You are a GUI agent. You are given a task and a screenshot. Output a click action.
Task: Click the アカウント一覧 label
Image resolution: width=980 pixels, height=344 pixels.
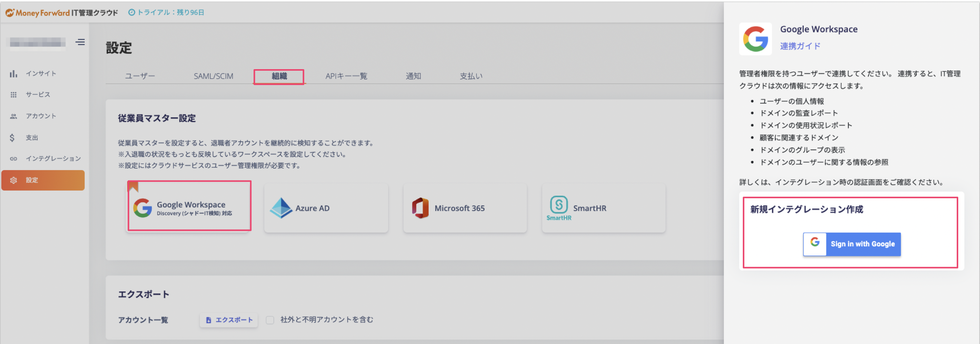click(143, 320)
